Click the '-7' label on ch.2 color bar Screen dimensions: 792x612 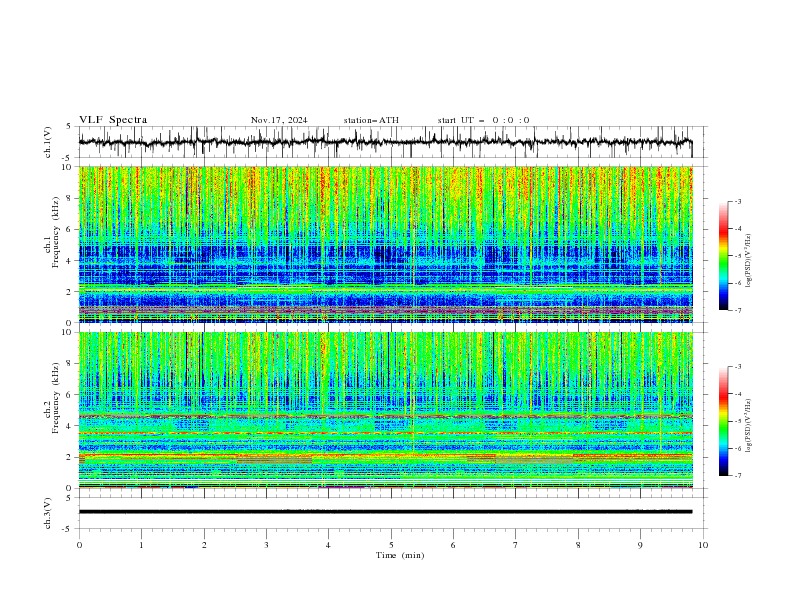(737, 475)
